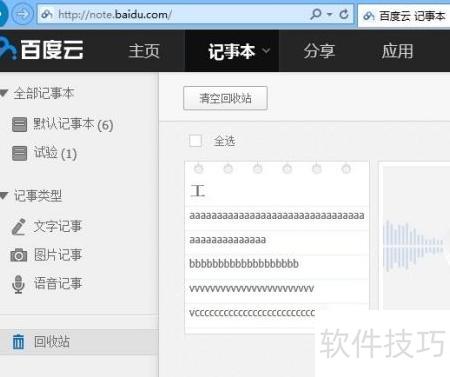Tick the 全选 checkbox
Viewport: 450px width, 377px height.
[x=195, y=141]
